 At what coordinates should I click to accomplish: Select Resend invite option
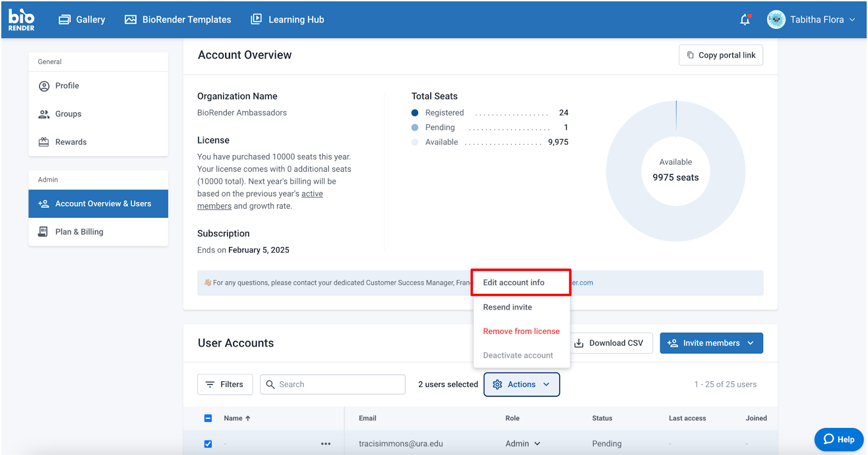coord(508,307)
